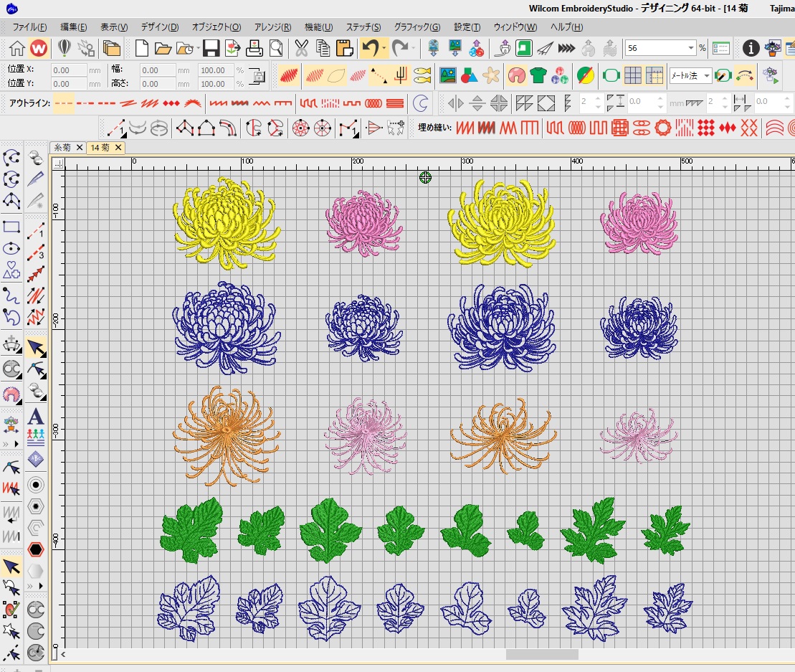Click the landscape picture icon
This screenshot has width=795, height=672.
448,75
